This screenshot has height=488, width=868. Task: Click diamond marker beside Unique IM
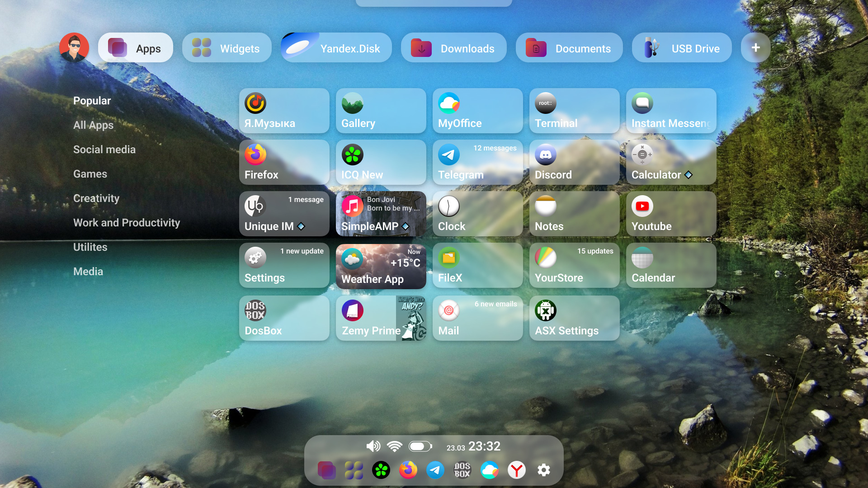coord(301,226)
